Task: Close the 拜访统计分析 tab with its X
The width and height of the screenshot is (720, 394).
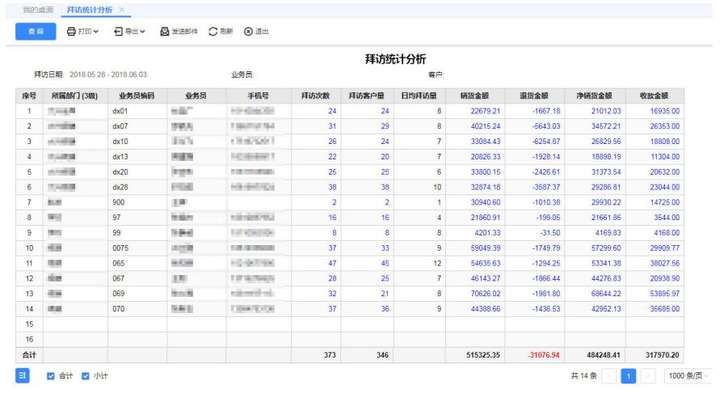Action: [x=122, y=9]
